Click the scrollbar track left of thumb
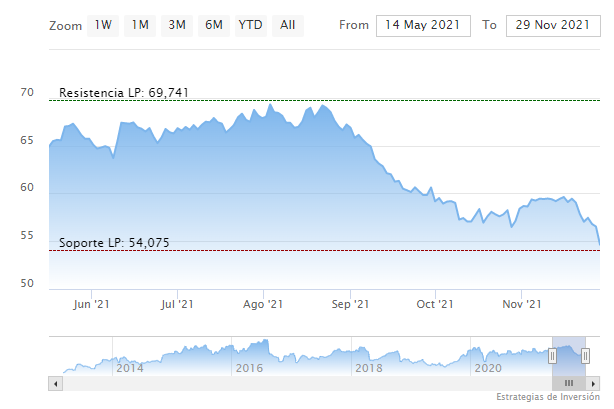The height and width of the screenshot is (409, 614). click(x=300, y=383)
